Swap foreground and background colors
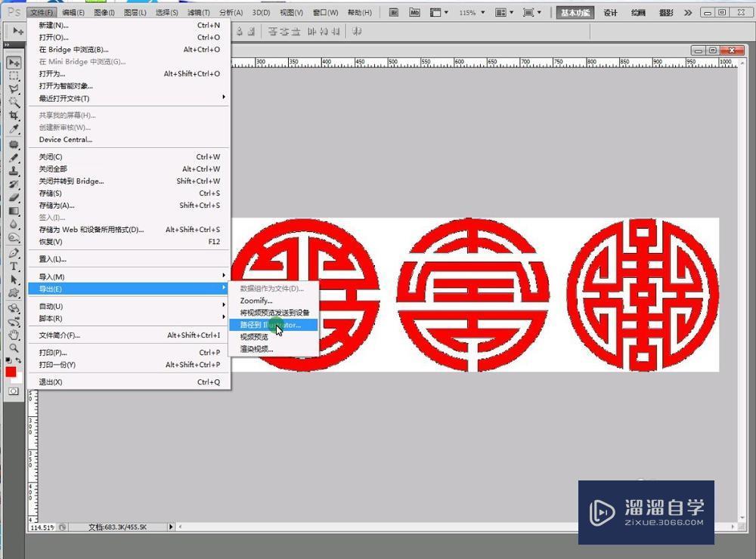 (18, 360)
